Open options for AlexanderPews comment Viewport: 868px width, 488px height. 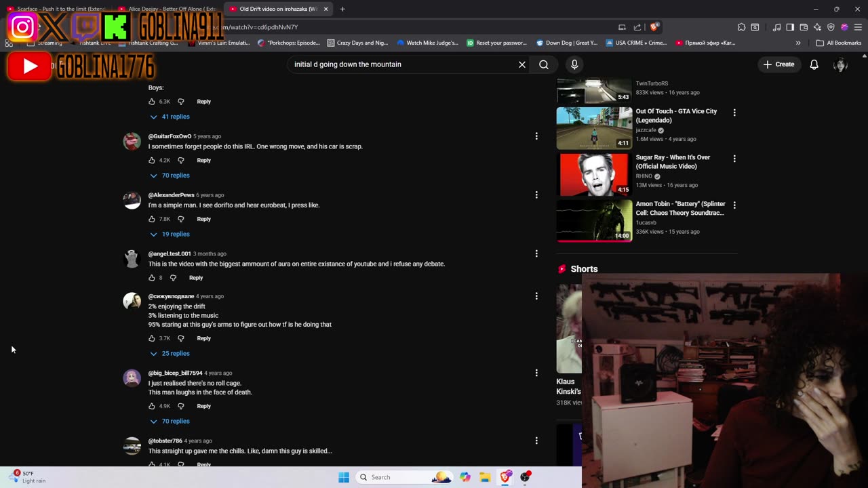coord(536,195)
